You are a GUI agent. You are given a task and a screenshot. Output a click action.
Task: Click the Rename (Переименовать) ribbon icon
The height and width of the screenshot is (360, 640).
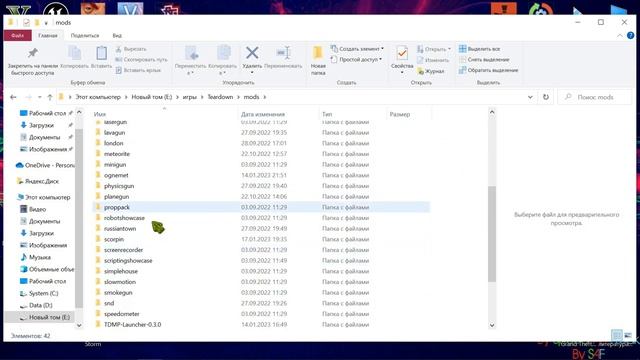tap(283, 57)
